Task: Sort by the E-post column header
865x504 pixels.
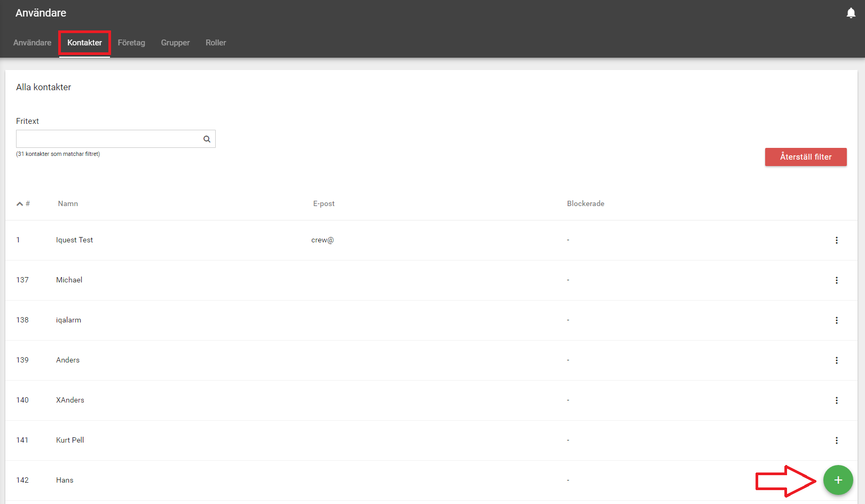Action: [324, 203]
